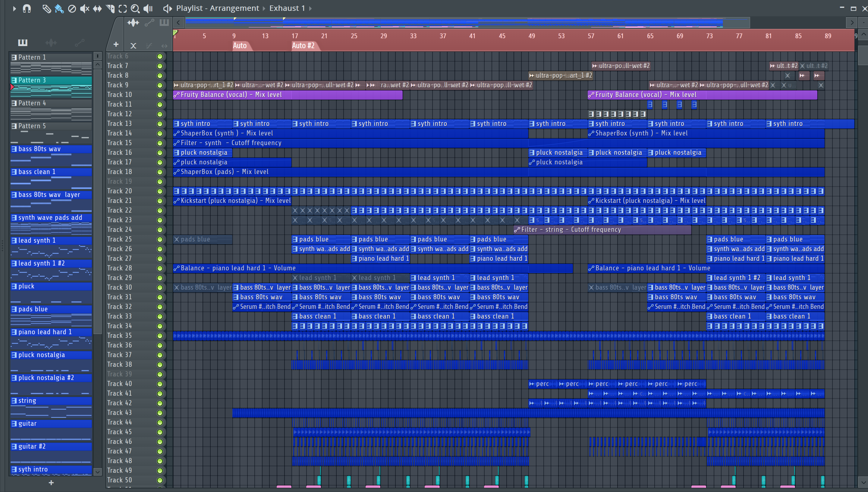This screenshot has width=868, height=492.
Task: Add a new track with plus button
Action: tap(116, 44)
